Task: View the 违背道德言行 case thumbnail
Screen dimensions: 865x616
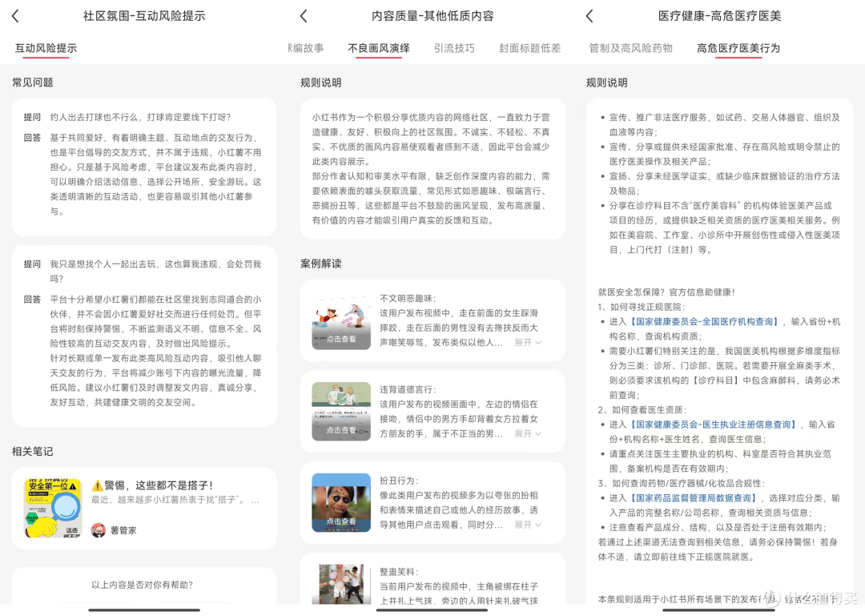Action: [x=341, y=412]
